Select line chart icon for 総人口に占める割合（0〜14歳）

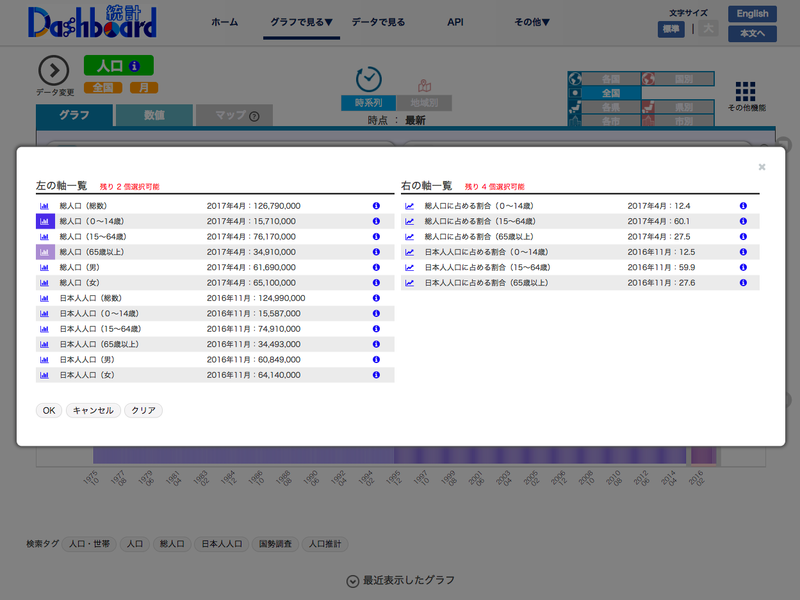[x=409, y=206]
